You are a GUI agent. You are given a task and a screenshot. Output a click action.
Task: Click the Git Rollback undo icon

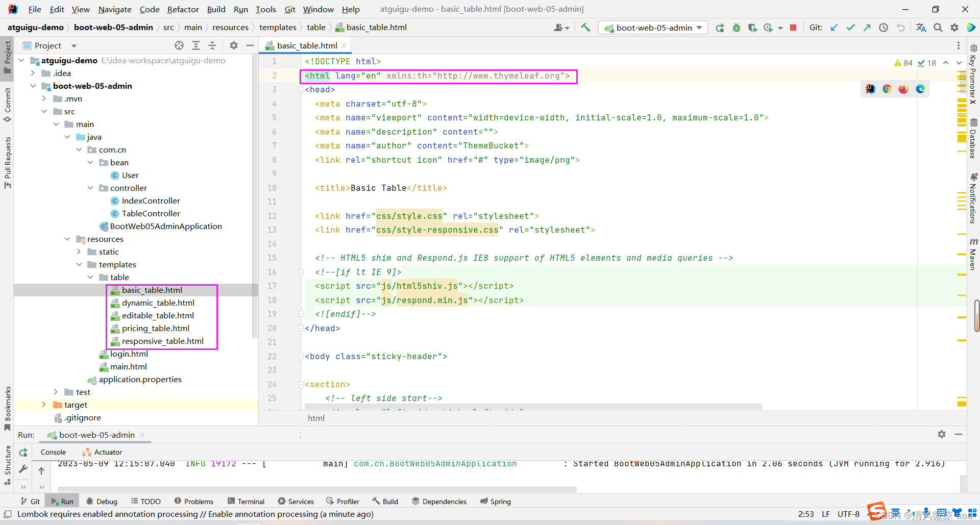pyautogui.click(x=900, y=28)
